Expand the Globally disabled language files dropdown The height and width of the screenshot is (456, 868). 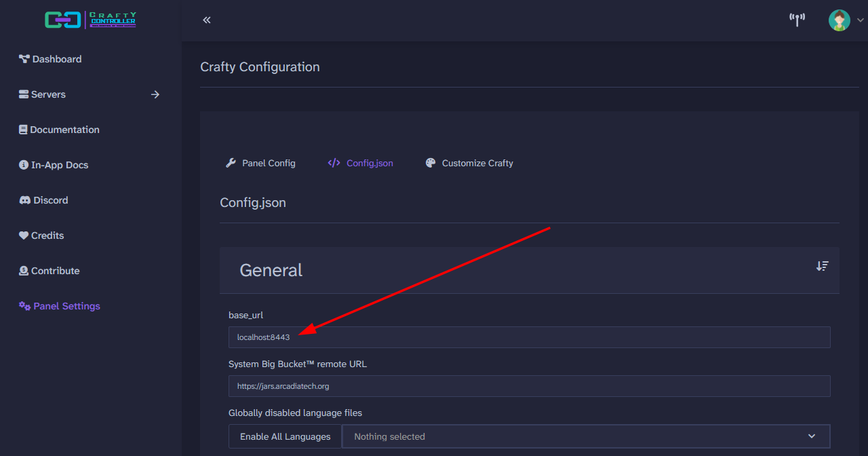[x=586, y=436]
